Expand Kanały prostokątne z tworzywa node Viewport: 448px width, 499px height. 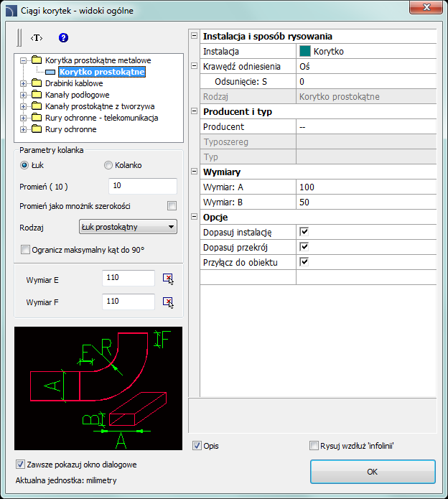click(x=23, y=106)
